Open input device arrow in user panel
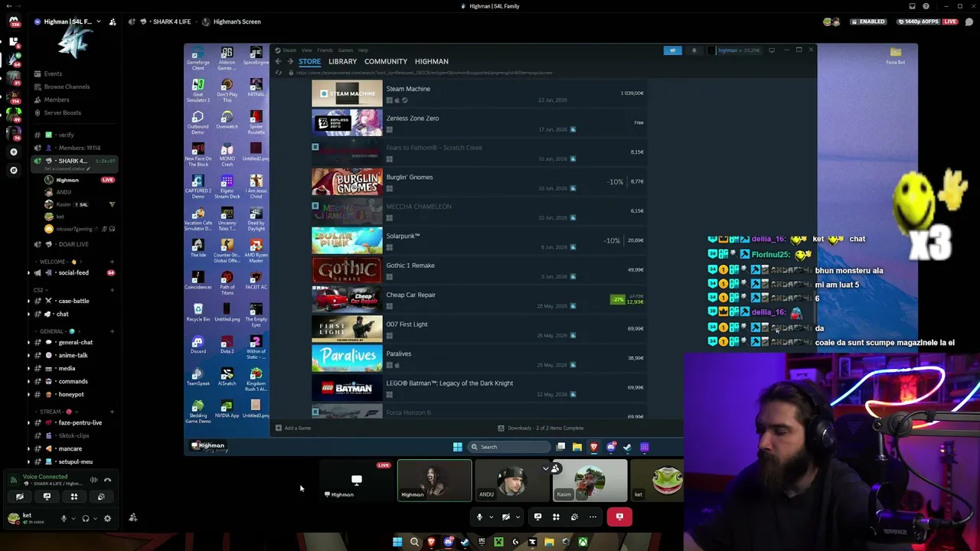980x551 pixels. click(73, 518)
